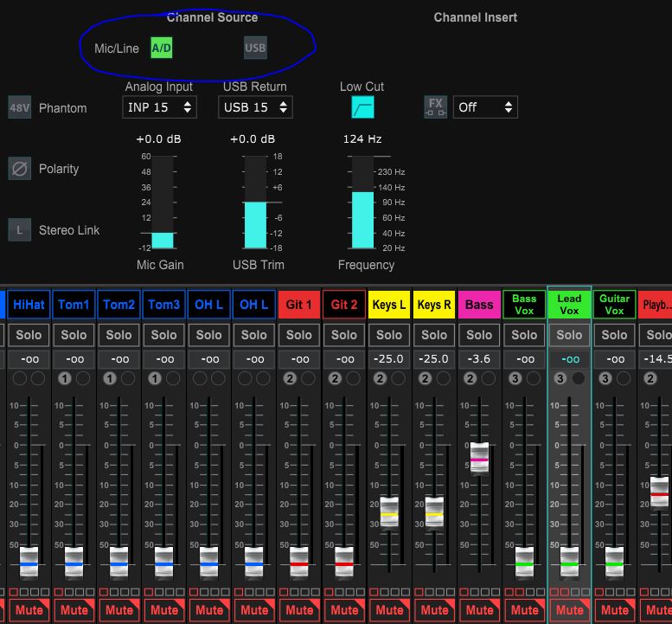Click the Tom2 mute group 1 indicator
The height and width of the screenshot is (624, 672).
tap(110, 378)
